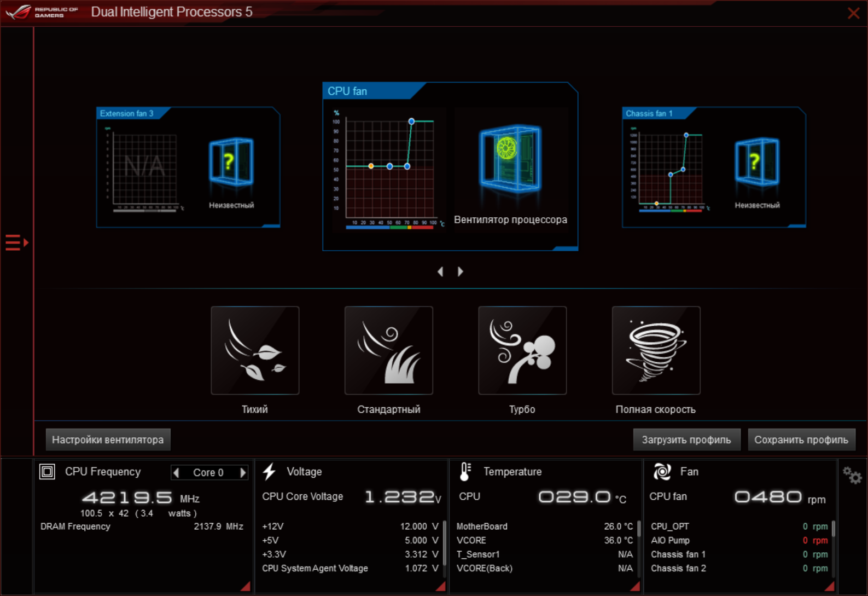
Task: Click Save profile (Сохранить профиль) button
Action: 801,439
